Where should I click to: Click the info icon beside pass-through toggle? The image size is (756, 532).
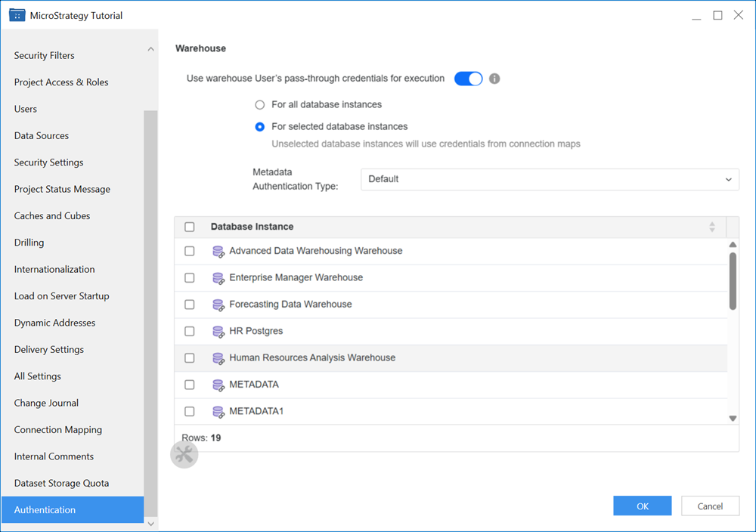(x=494, y=79)
